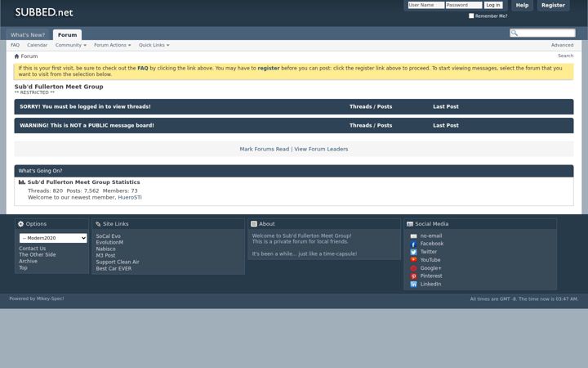Image resolution: width=588 pixels, height=368 pixels.
Task: Click the no-email envelope icon
Action: [x=413, y=236]
